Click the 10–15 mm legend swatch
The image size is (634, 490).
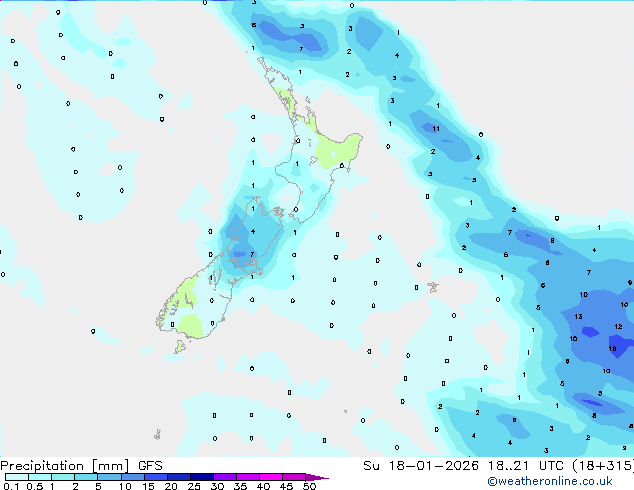(x=133, y=477)
